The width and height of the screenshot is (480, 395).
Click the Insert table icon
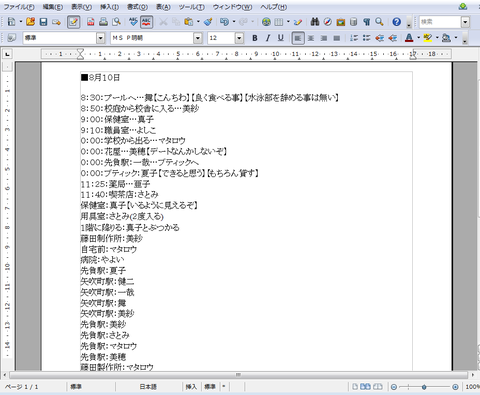point(279,22)
